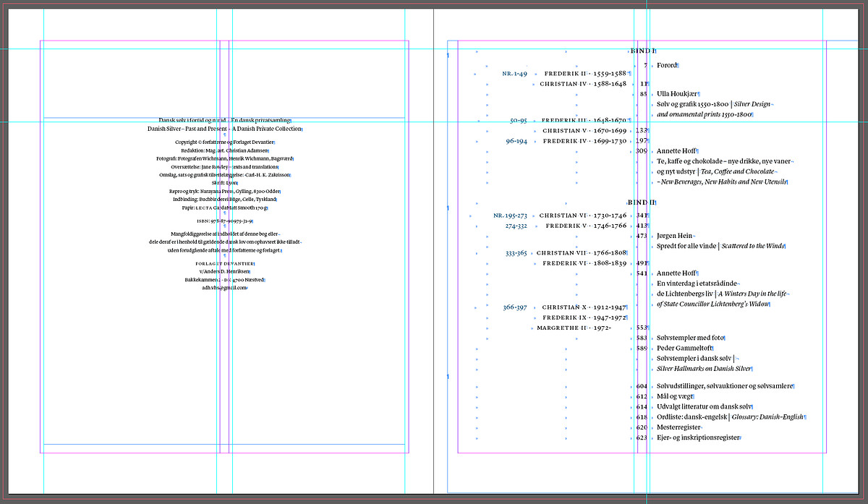Select the 'Mesterregister' contents line
This screenshot has width=868, height=504.
pos(679,427)
